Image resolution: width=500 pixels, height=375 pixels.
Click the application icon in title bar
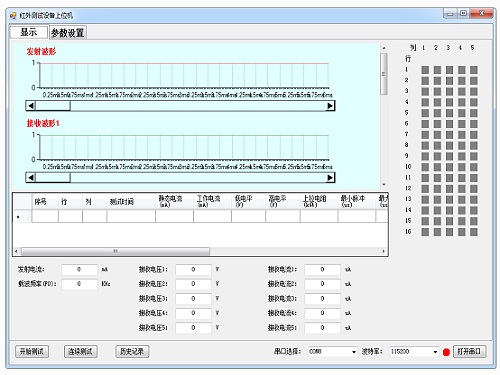13,15
